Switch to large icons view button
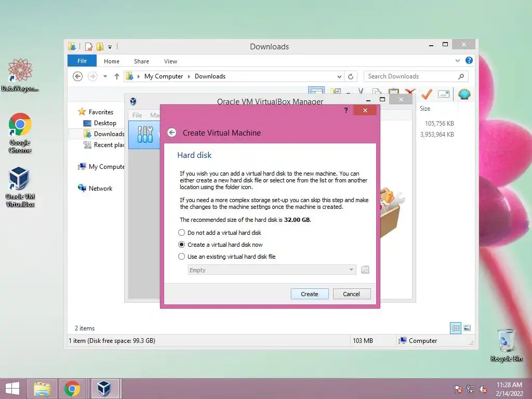The height and width of the screenshot is (399, 532). pos(467,328)
